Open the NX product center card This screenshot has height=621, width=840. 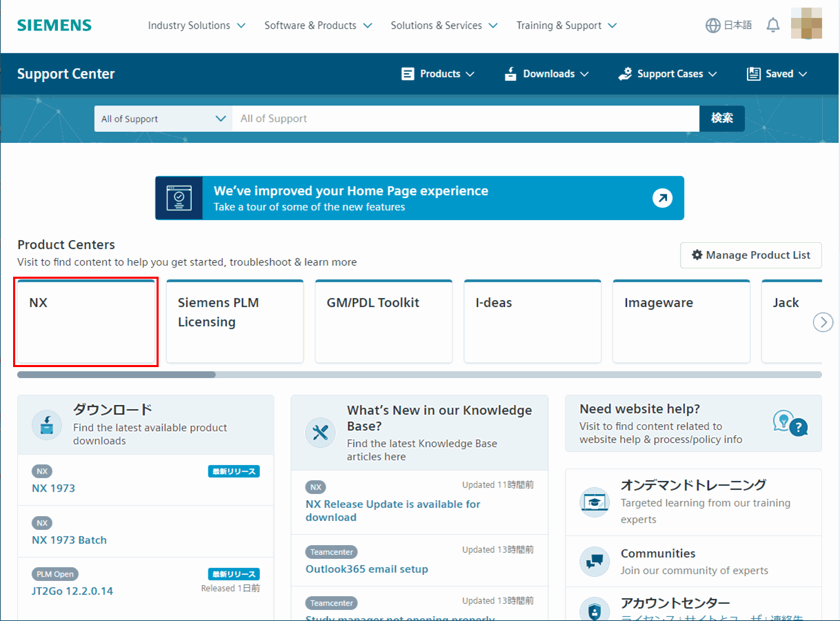pyautogui.click(x=86, y=322)
